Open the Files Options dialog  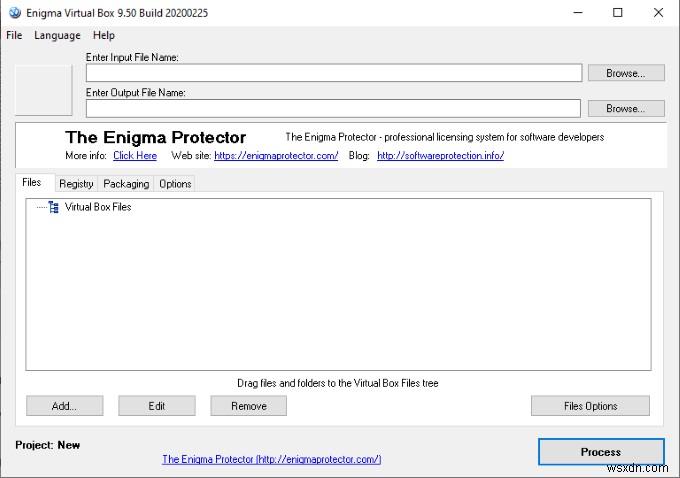click(x=590, y=406)
